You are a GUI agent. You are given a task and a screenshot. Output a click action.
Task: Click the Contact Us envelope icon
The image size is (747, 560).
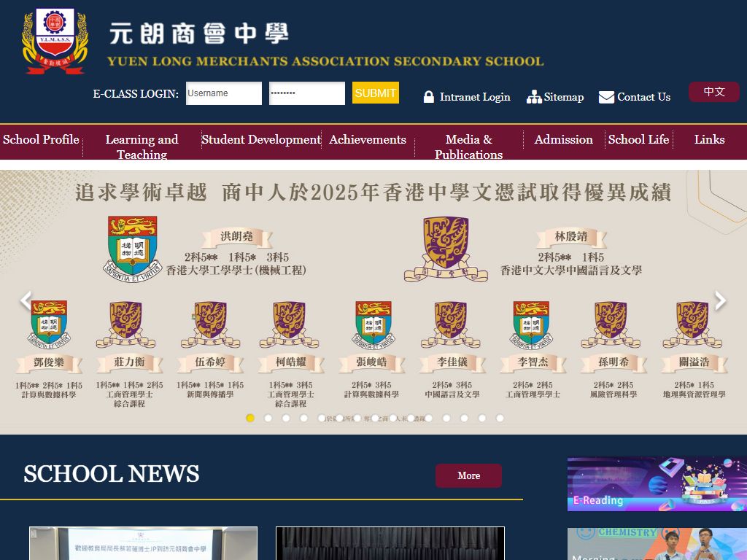point(606,97)
